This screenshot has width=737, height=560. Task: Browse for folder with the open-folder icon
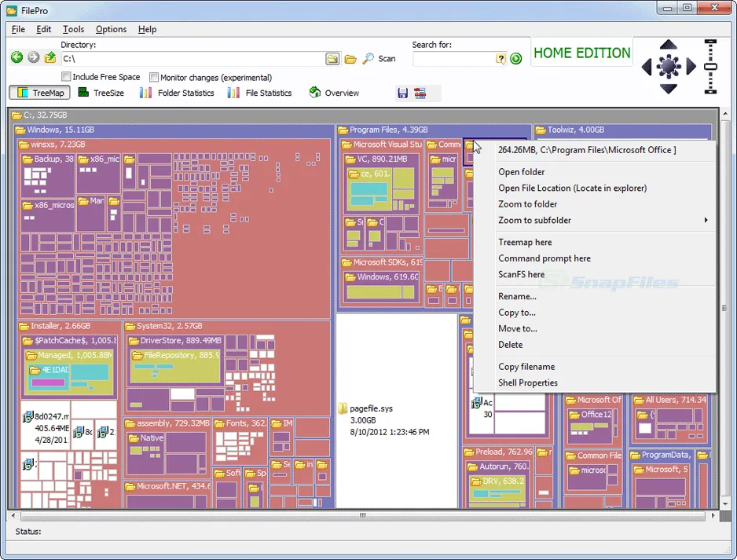click(x=350, y=59)
